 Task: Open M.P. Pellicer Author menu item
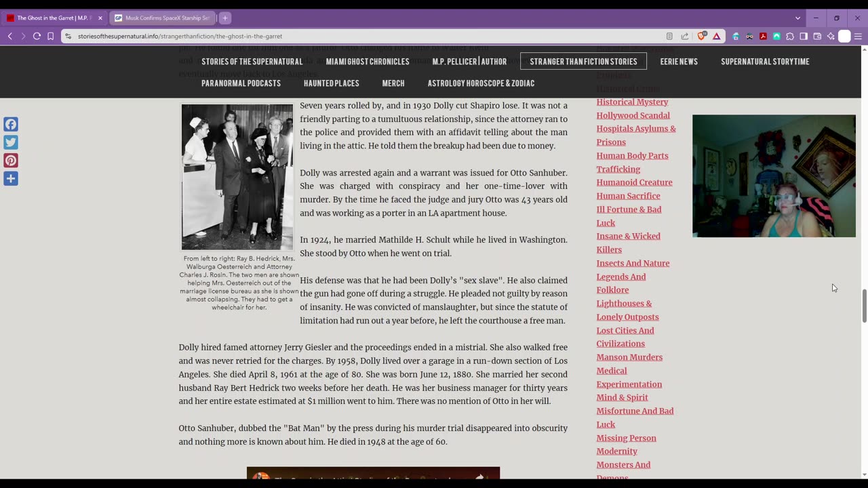coord(469,62)
